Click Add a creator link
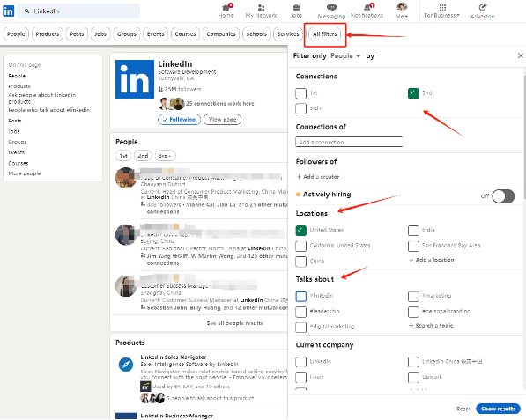This screenshot has height=420, width=526. pyautogui.click(x=318, y=177)
